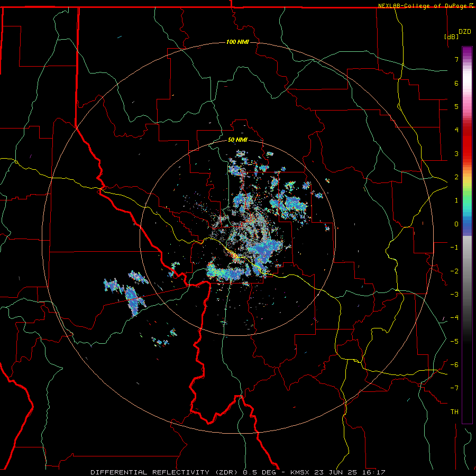Click the [dB] unit label
476x476 pixels.
pos(452,36)
